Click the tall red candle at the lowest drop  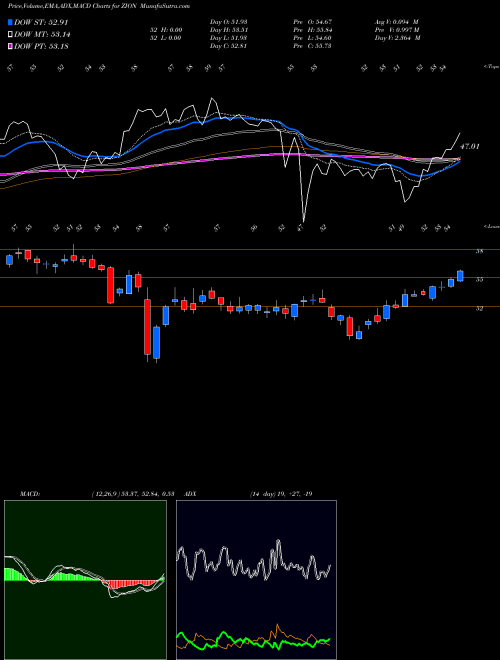pyautogui.click(x=147, y=325)
